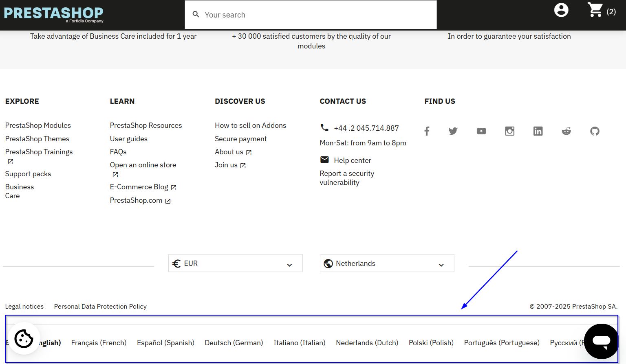The image size is (626, 364).
Task: Follow the Join us link
Action: click(226, 165)
